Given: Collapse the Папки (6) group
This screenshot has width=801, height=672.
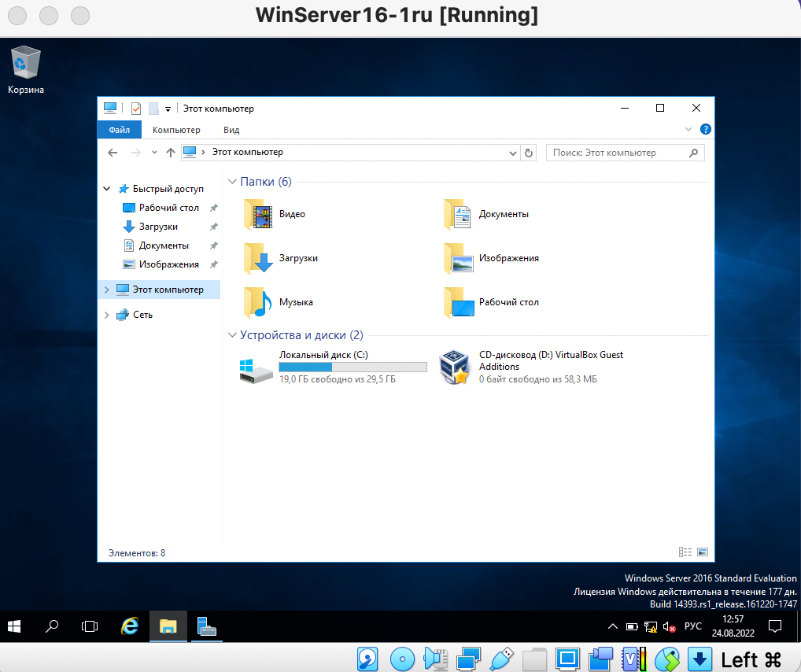Looking at the screenshot, I should (232, 182).
